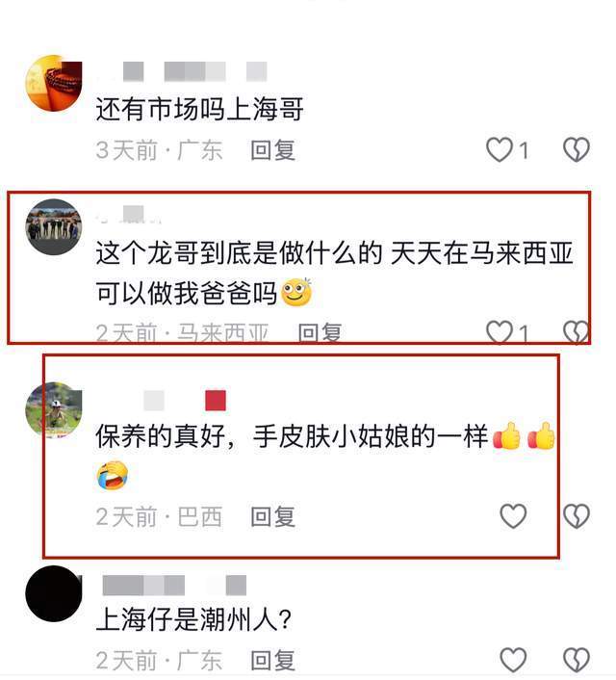Dislike the '上海仔是潮州人' comment
616x680 pixels.
(x=577, y=660)
